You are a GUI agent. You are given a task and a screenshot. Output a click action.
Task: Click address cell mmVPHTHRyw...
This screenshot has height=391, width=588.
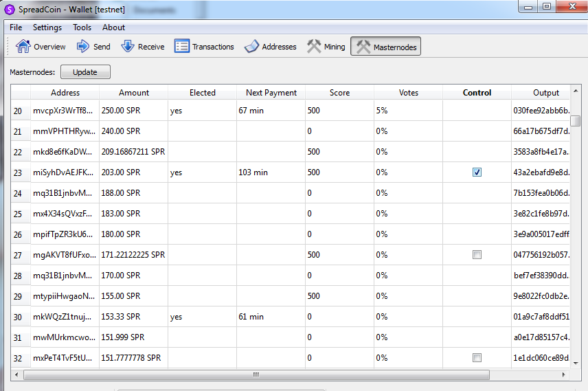pos(65,131)
